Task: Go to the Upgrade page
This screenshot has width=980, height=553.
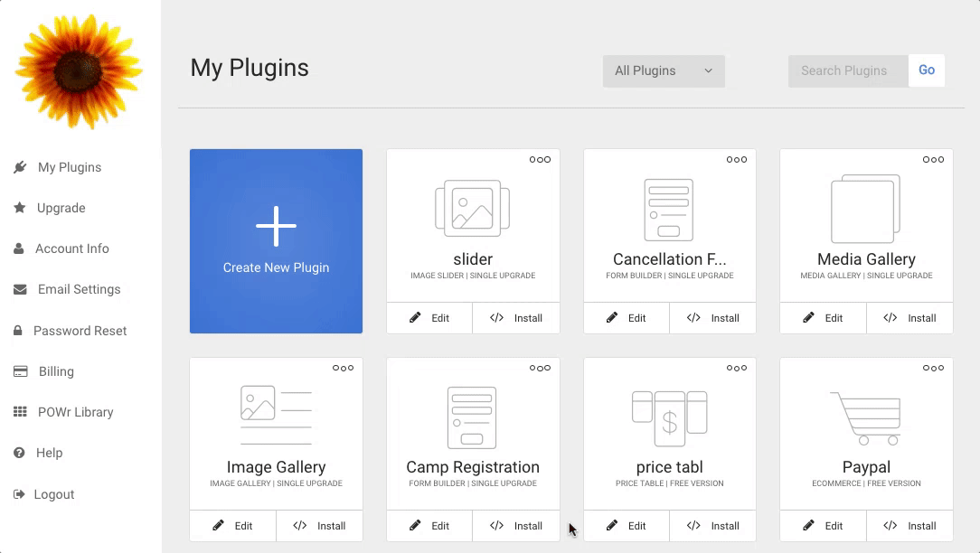Action: pyautogui.click(x=61, y=208)
